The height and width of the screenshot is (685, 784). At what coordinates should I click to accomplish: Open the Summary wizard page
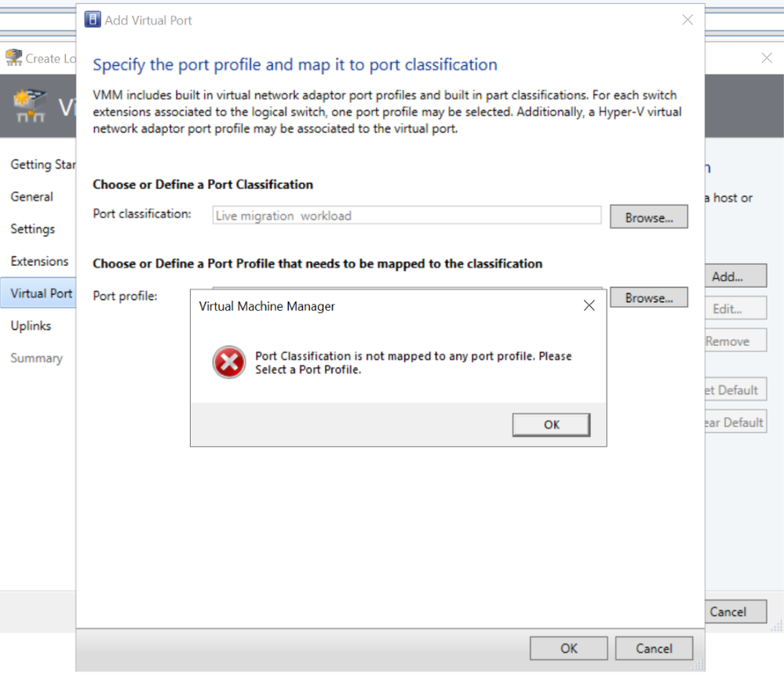(37, 358)
